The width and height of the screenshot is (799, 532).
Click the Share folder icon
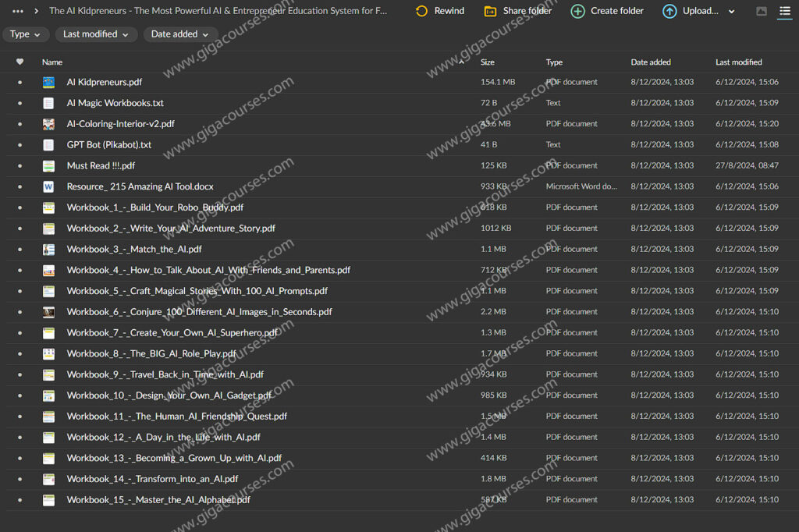(490, 11)
